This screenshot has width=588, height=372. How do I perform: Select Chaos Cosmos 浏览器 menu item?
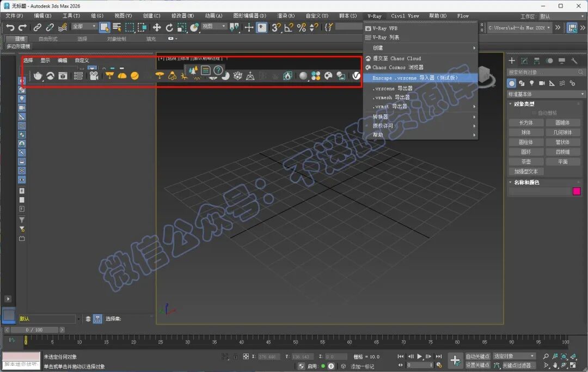[420, 67]
